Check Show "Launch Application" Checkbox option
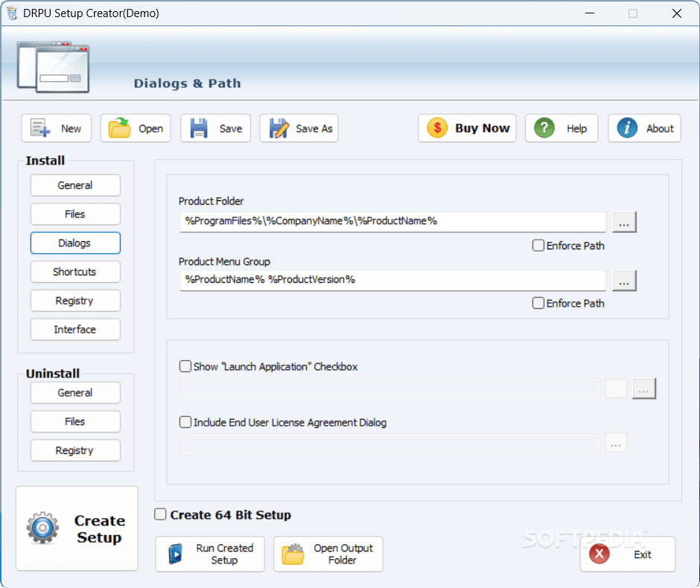 click(x=185, y=366)
